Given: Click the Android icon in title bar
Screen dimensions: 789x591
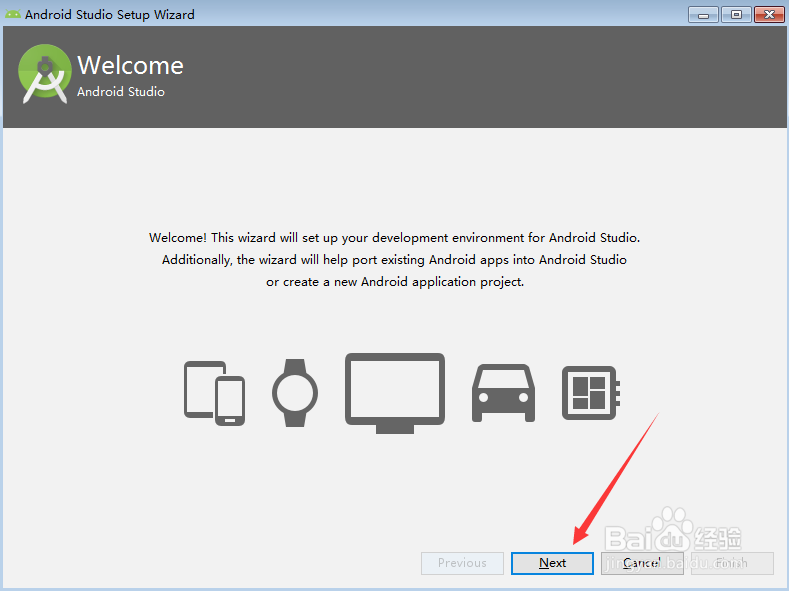Looking at the screenshot, I should click(13, 14).
